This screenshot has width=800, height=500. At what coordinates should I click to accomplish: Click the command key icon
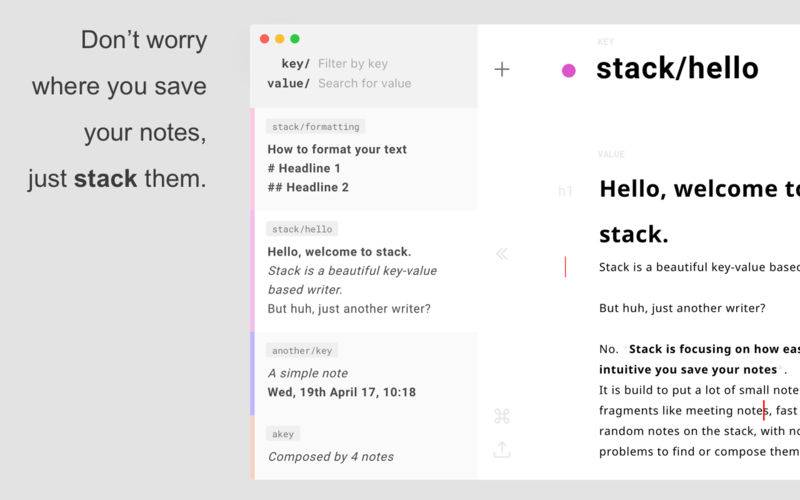(502, 416)
